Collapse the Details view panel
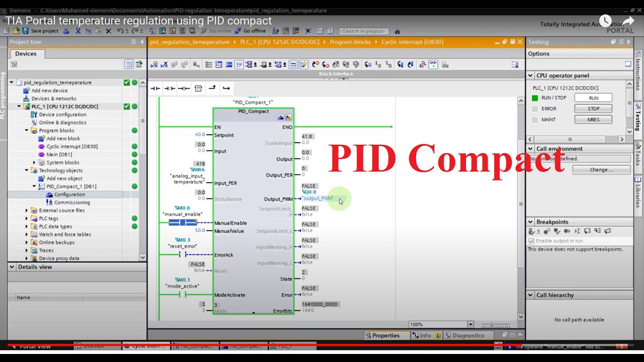644x362 pixels. tap(12, 267)
